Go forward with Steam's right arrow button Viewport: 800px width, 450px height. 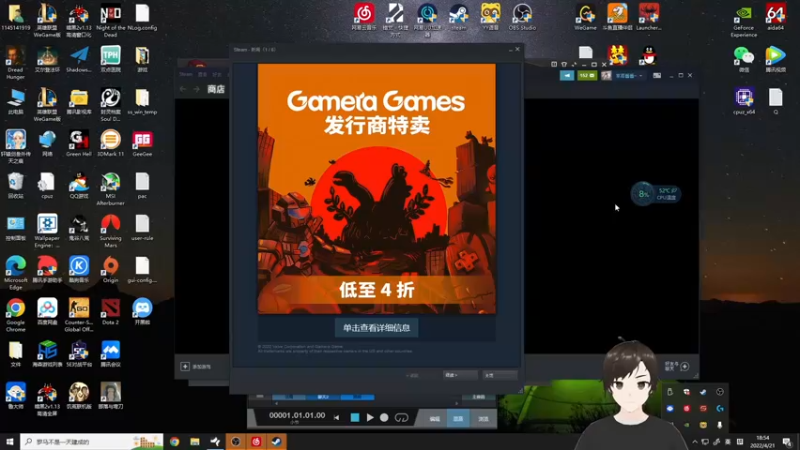[196, 89]
